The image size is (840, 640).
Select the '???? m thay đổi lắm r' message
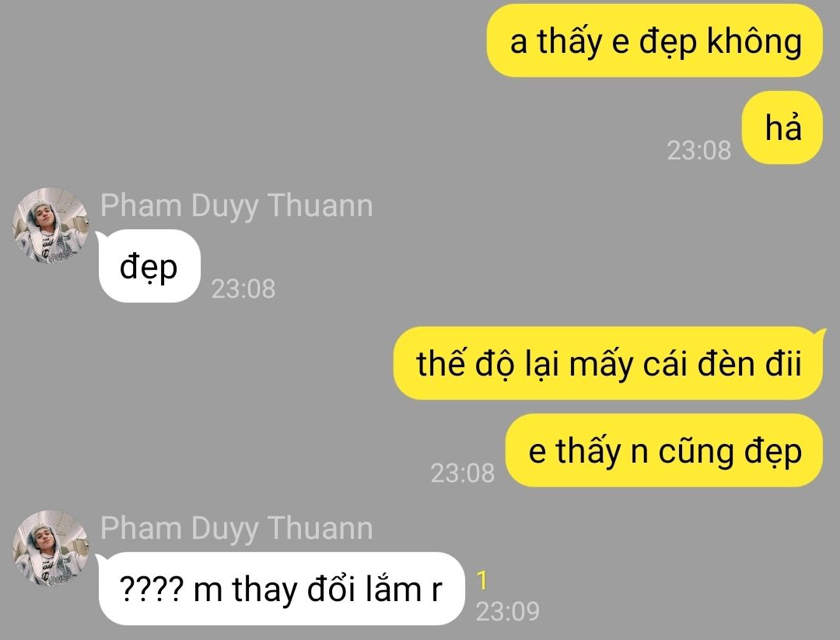(280, 588)
